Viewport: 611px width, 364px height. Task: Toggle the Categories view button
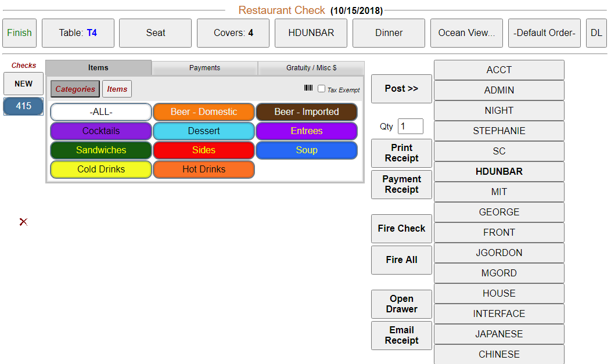(x=75, y=89)
